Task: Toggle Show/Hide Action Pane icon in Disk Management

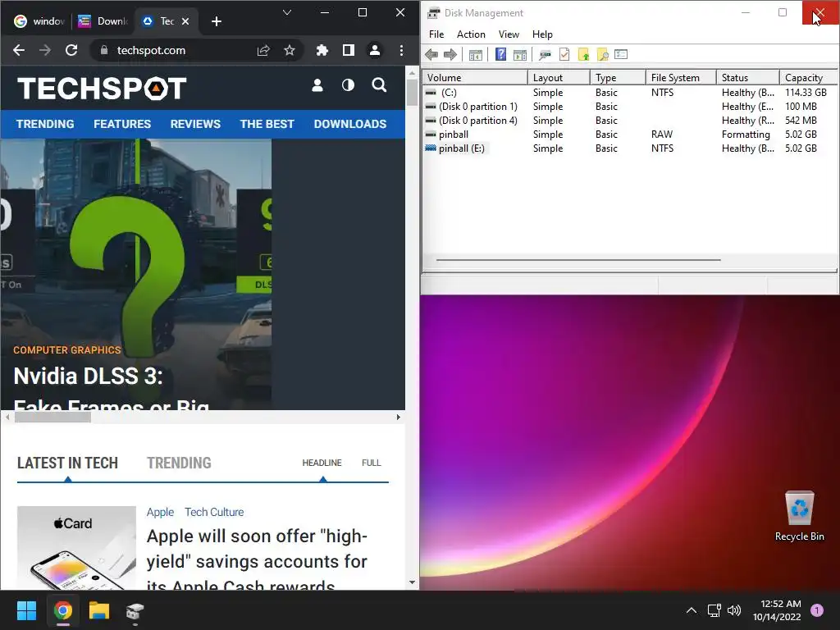Action: tap(519, 55)
